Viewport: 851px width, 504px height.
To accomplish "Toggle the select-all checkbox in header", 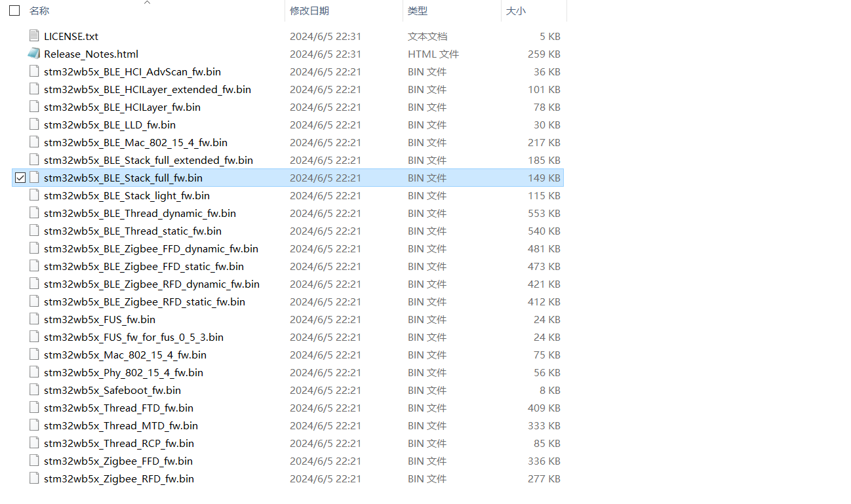I will tap(14, 10).
